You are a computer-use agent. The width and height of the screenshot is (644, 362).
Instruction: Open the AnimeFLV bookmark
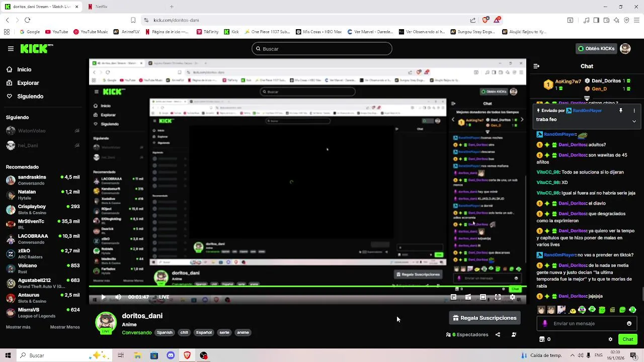[x=126, y=32]
